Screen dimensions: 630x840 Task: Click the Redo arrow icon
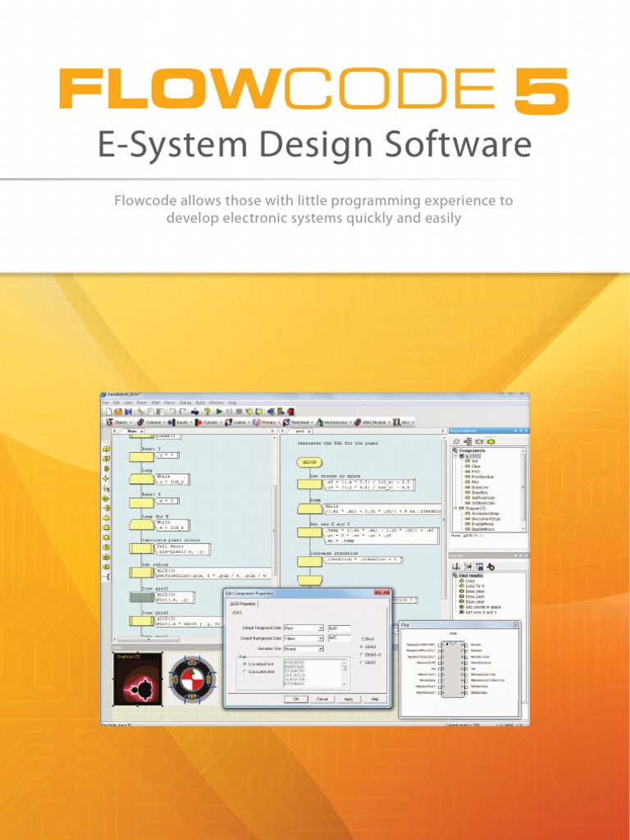tap(183, 412)
